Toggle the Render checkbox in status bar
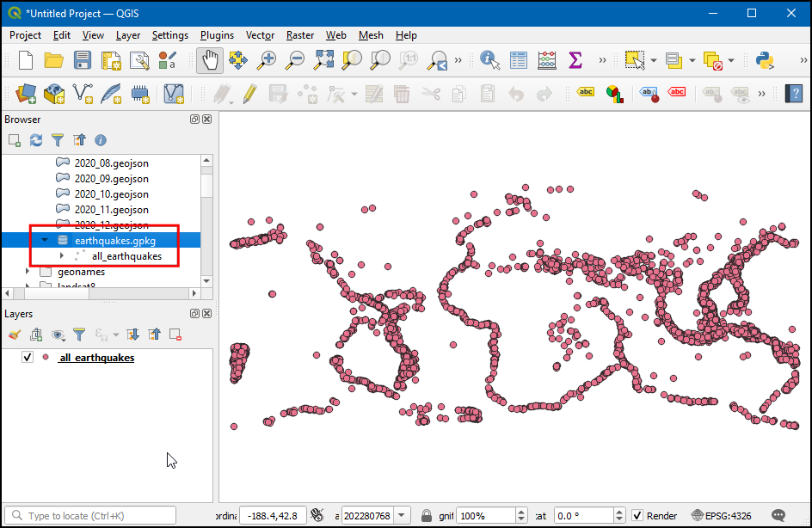 637,516
